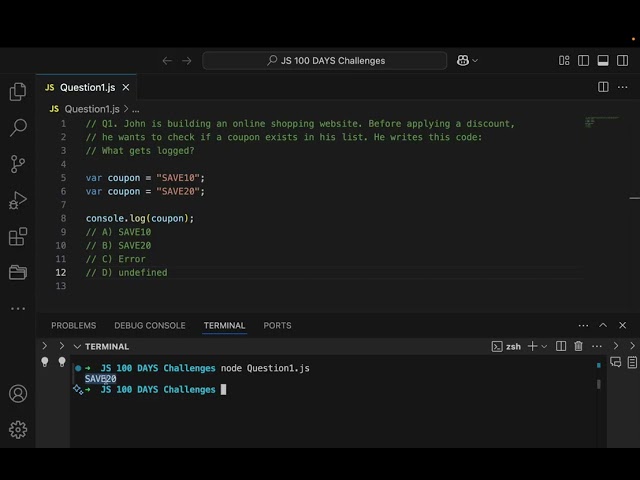Select the TERMINAL panel tab
This screenshot has width=640, height=480.
pyautogui.click(x=224, y=325)
